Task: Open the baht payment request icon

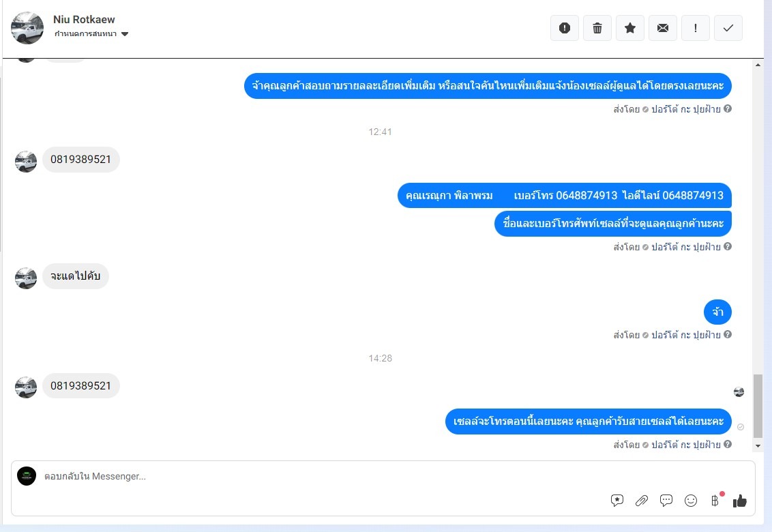Action: [x=715, y=501]
